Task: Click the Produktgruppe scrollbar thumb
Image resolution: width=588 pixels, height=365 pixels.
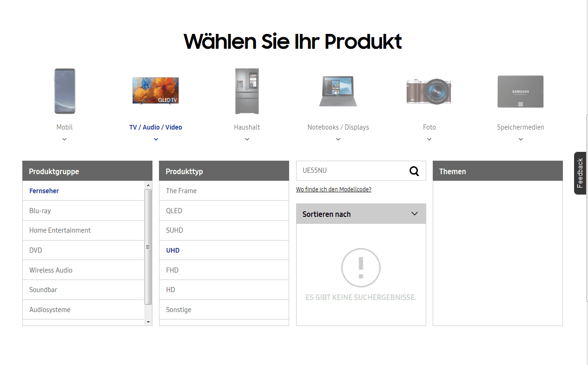Action: [148, 247]
